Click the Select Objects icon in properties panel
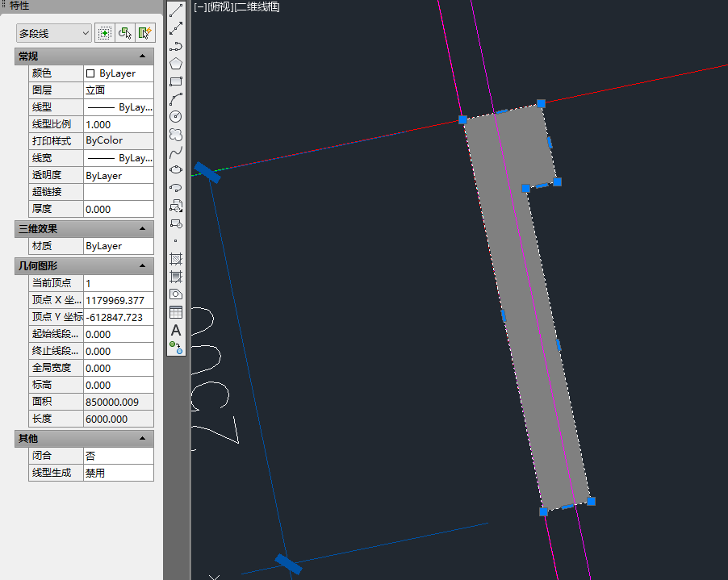 (125, 33)
